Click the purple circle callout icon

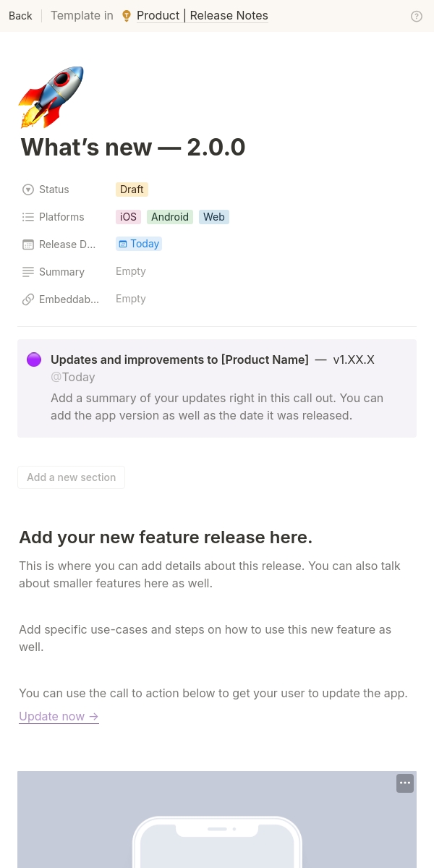(x=34, y=359)
